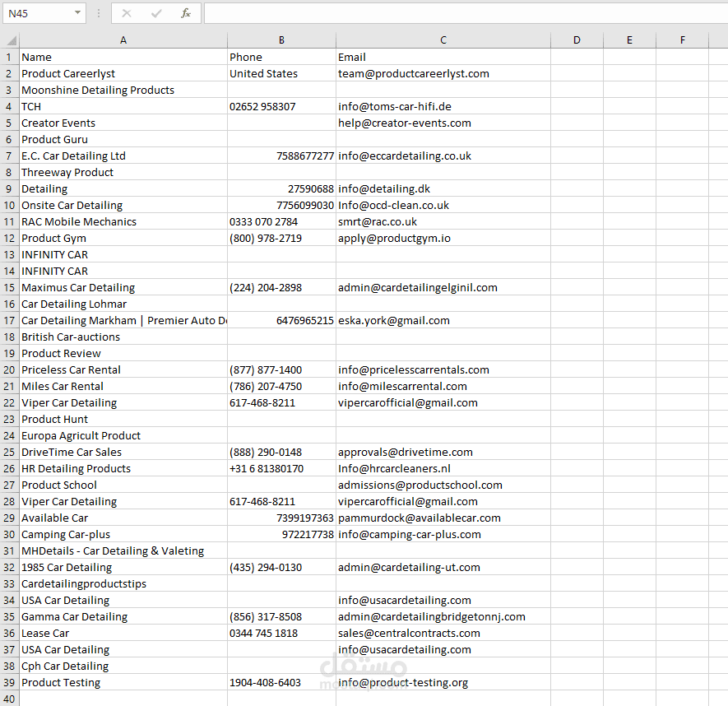The height and width of the screenshot is (706, 728).
Task: Select phone 02652 958307 cell
Action: pos(281,106)
